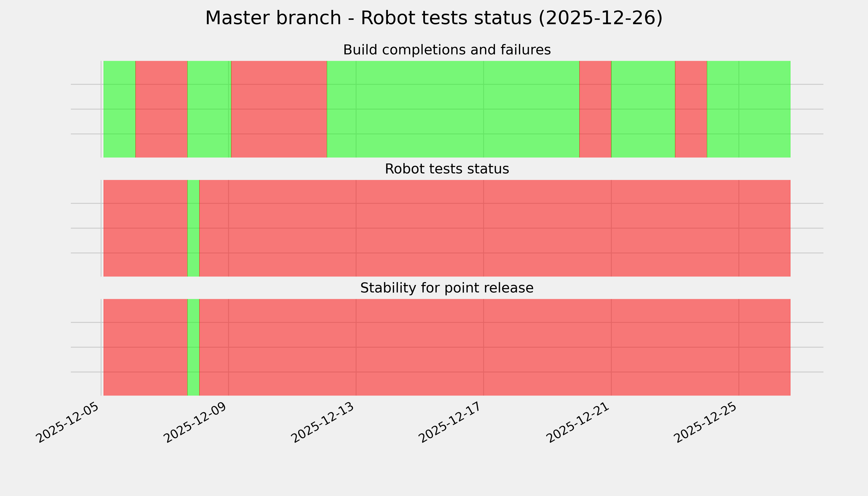Click leftmost red segment in Build completions chart
Screen dimensions: 868x496
pyautogui.click(x=161, y=109)
